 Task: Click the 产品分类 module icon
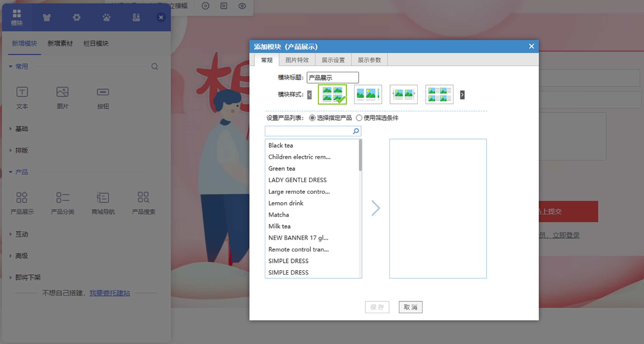(x=63, y=197)
